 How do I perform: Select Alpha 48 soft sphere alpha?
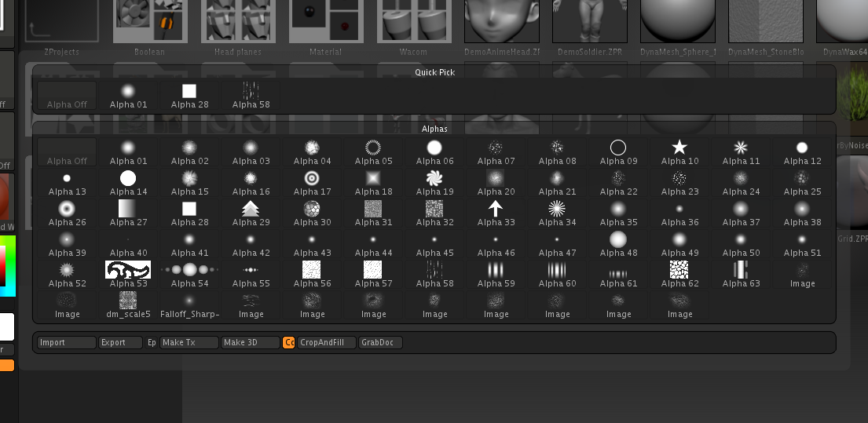618,244
